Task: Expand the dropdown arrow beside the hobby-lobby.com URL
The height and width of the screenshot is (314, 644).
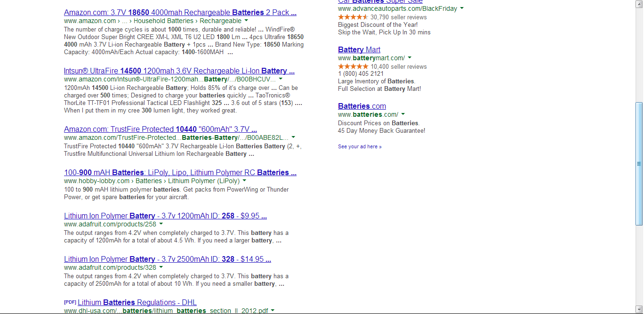Action: [x=244, y=181]
